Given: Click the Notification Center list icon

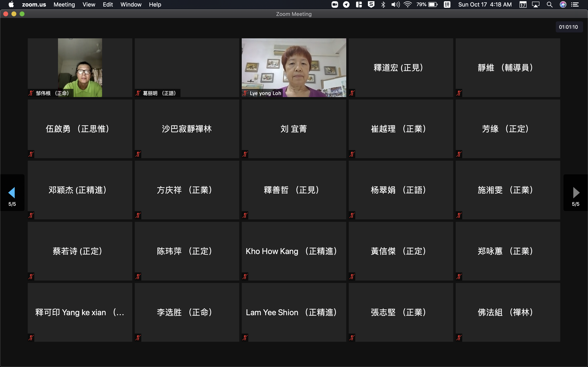Looking at the screenshot, I should coord(575,5).
